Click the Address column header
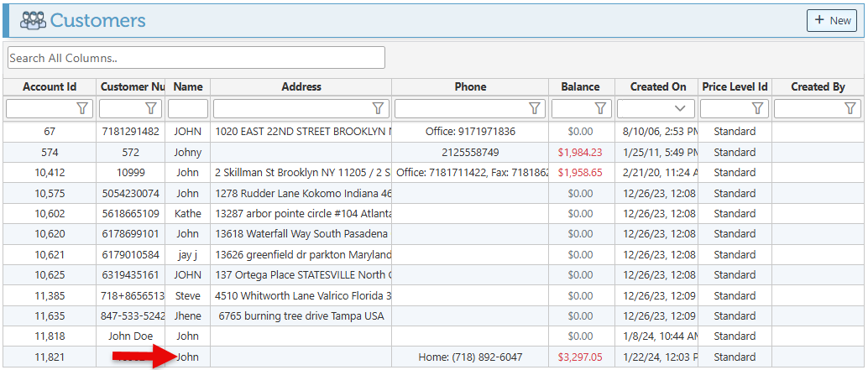The width and height of the screenshot is (868, 370). [x=301, y=86]
